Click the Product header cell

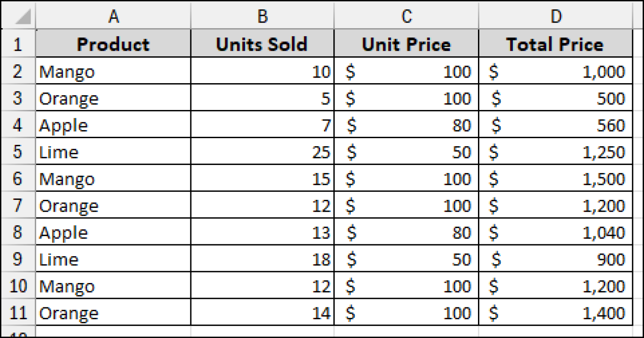[113, 44]
